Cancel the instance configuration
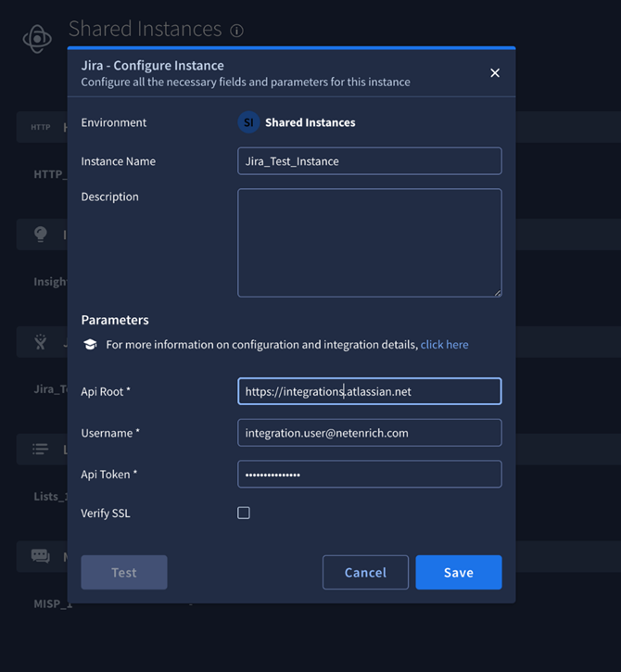Screen dimensions: 621x672 click(365, 573)
